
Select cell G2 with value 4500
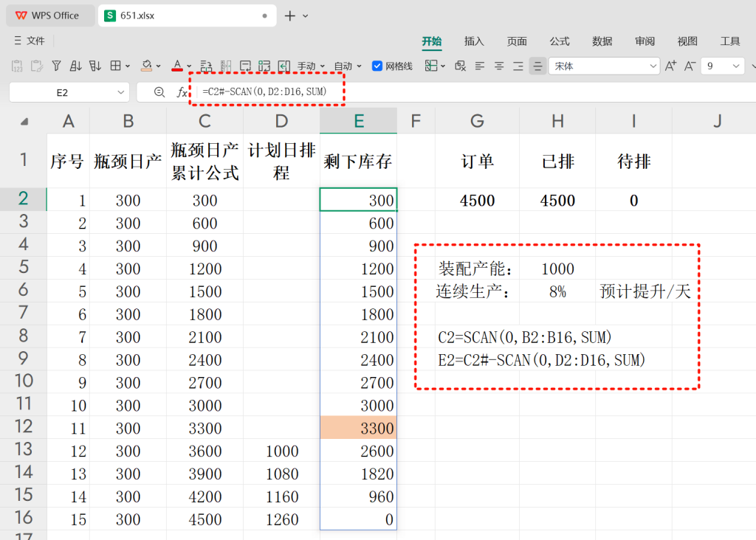click(x=478, y=199)
